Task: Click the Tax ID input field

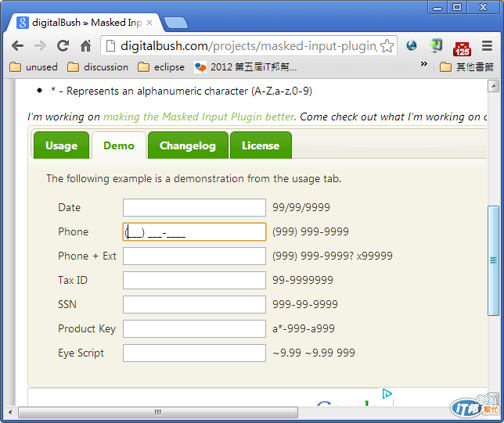Action: [194, 280]
